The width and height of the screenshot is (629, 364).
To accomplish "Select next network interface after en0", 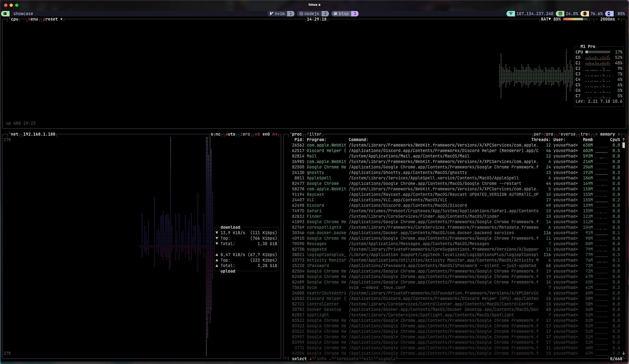I will tap(275, 134).
